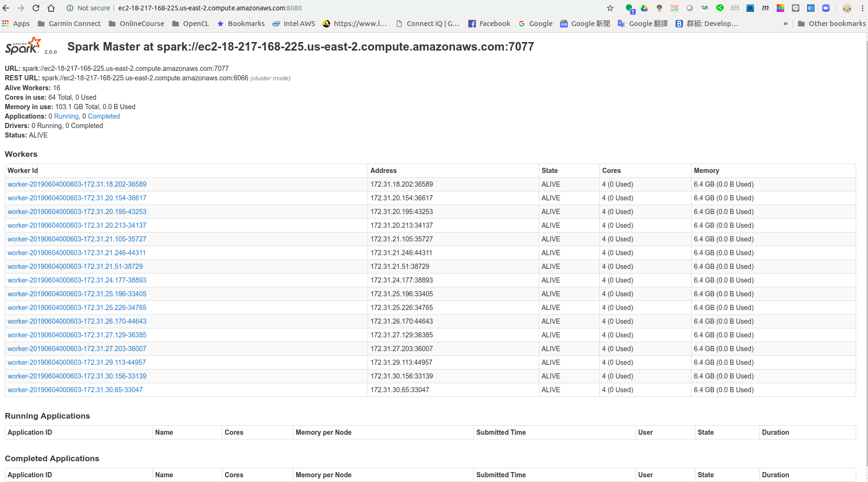Open the Google Drive extension
This screenshot has height=482, width=868.
pos(644,8)
